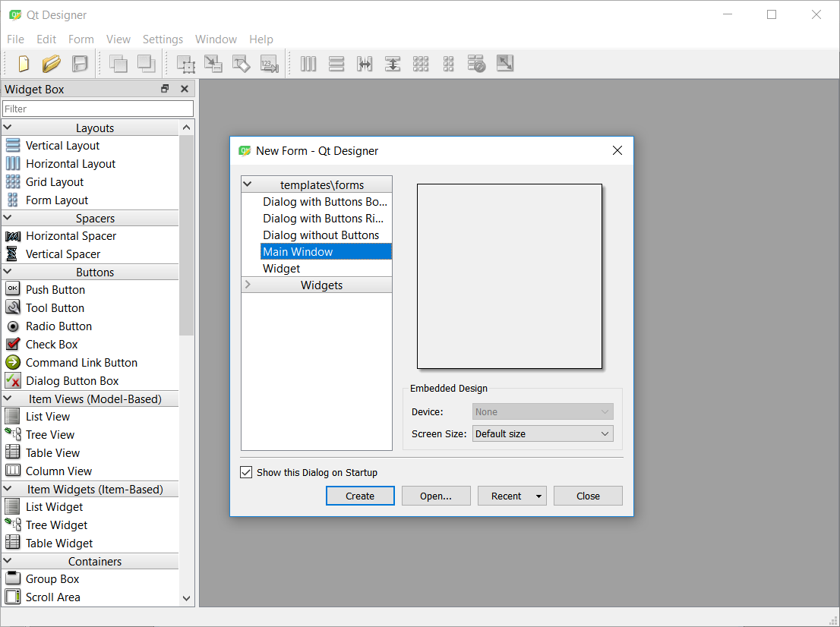The height and width of the screenshot is (627, 840).
Task: Select the Widget template
Action: pos(281,268)
